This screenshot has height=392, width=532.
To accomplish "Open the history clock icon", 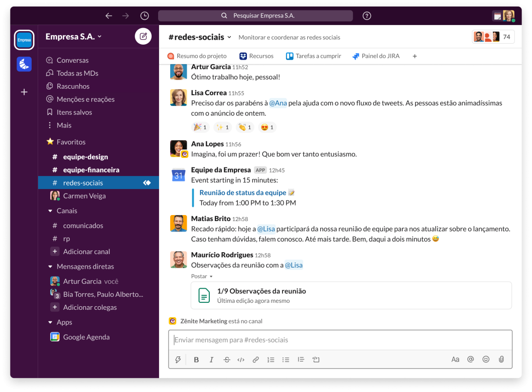I will (x=145, y=16).
